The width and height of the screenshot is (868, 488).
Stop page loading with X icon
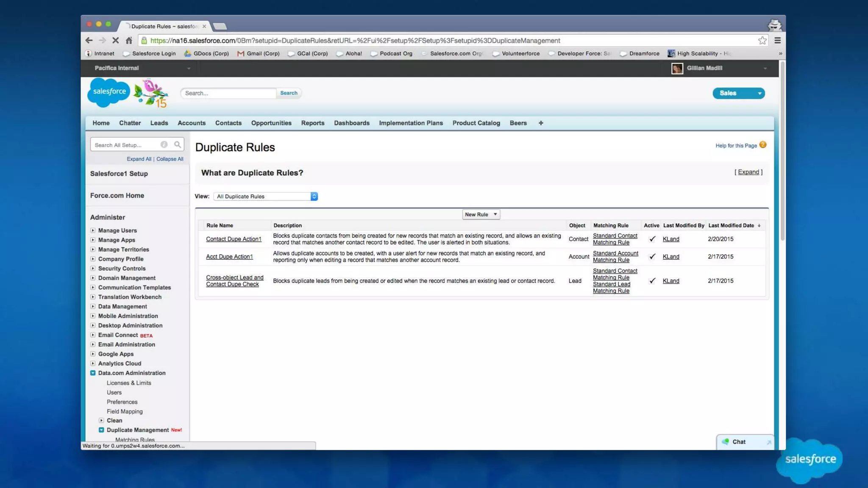pyautogui.click(x=115, y=41)
